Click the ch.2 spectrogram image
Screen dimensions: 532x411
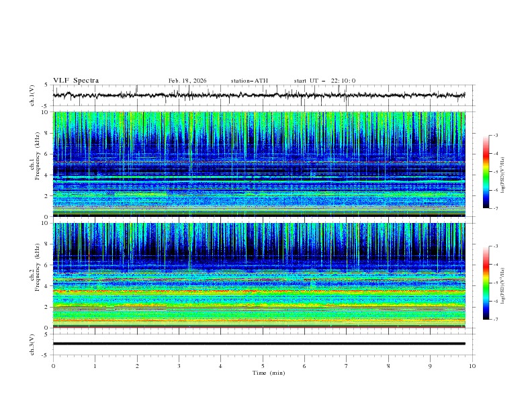[x=259, y=275]
